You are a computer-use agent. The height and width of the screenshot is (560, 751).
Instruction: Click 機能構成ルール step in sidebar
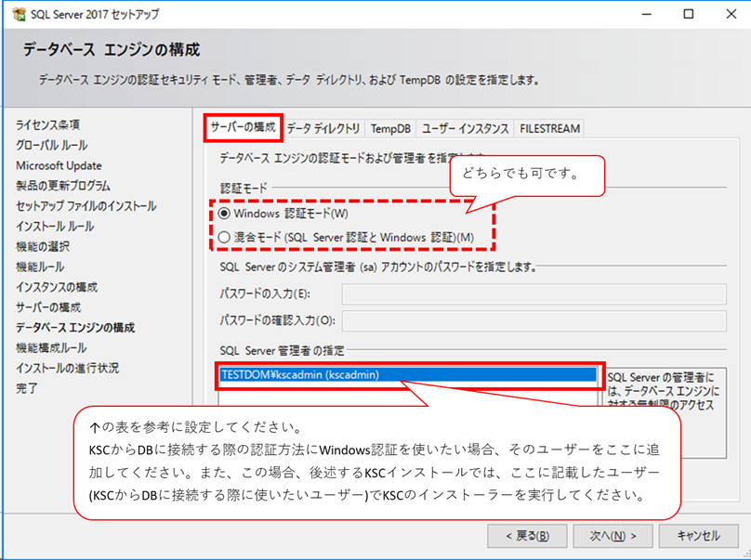(x=51, y=347)
